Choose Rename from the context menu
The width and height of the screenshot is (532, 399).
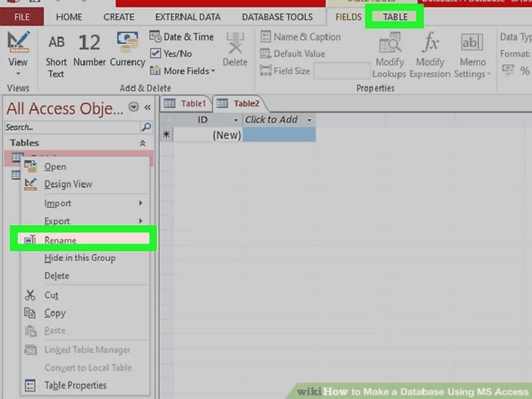point(60,240)
